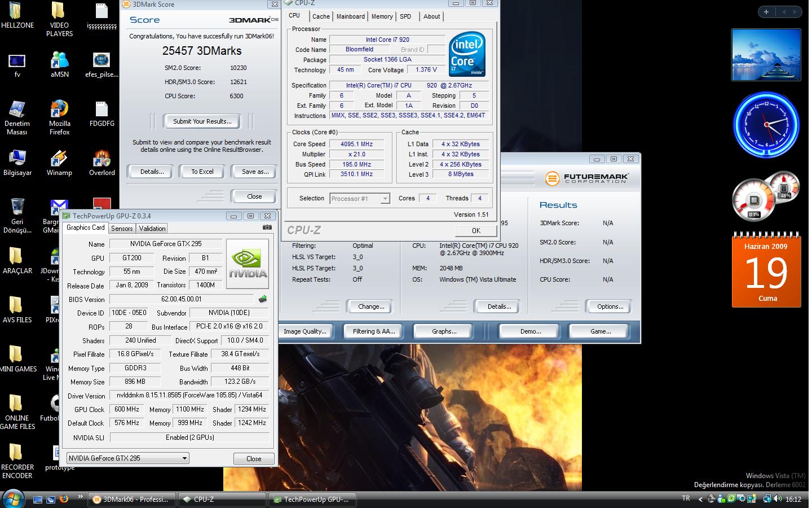Click the GPU Name field in GPU-Z
Image resolution: width=812 pixels, height=508 pixels.
tap(167, 244)
